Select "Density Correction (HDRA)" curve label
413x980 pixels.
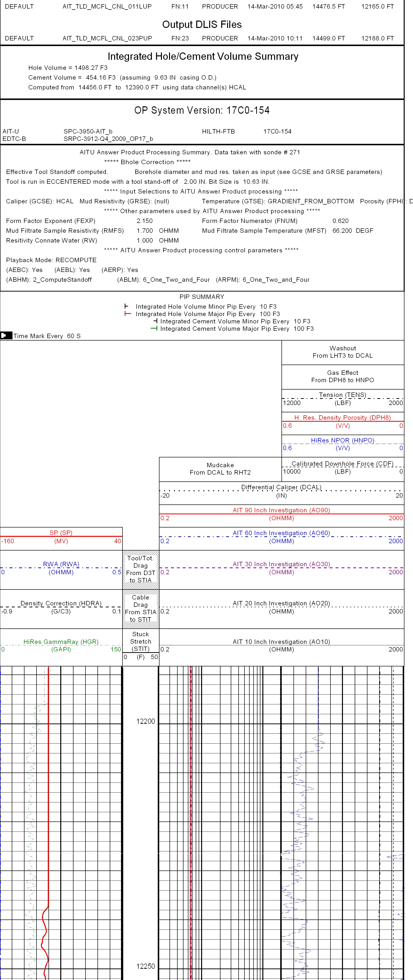61,603
